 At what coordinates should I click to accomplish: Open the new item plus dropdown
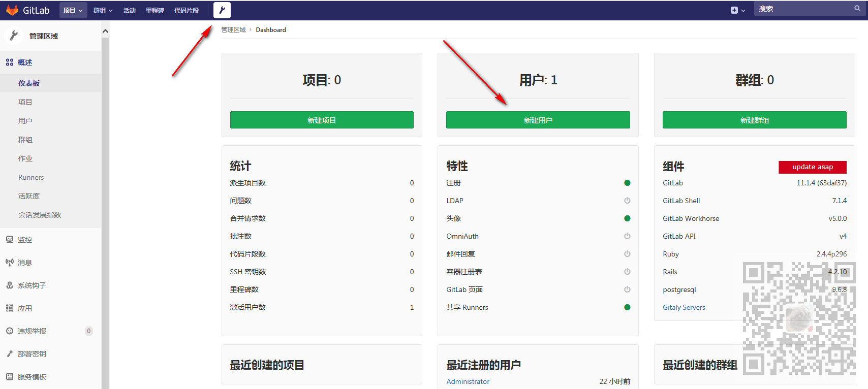click(x=737, y=10)
